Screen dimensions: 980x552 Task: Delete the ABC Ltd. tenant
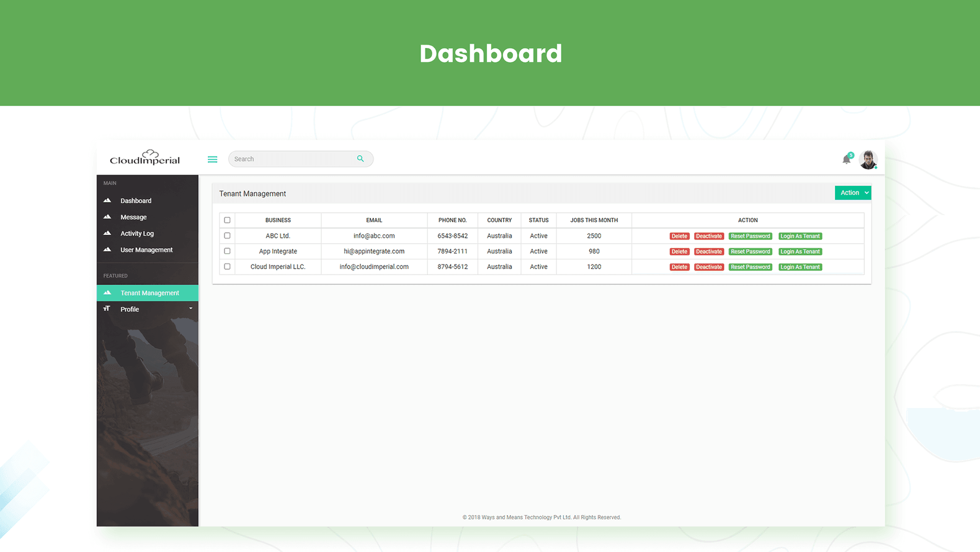pos(679,236)
